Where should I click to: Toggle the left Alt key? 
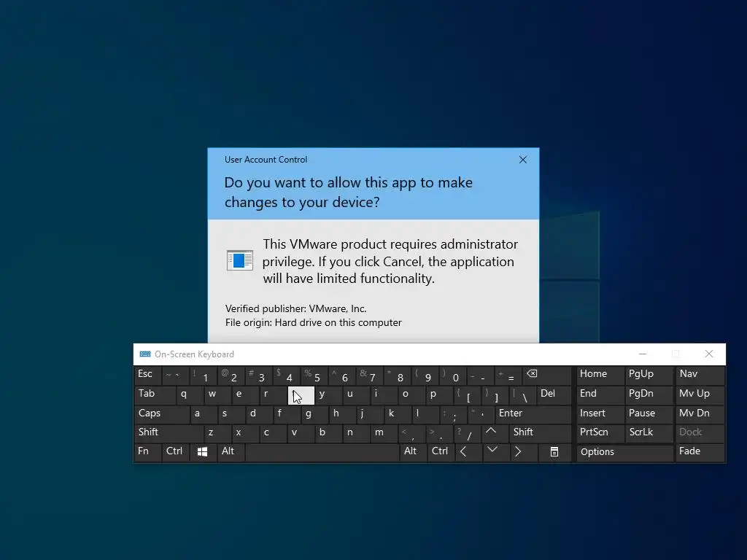pyautogui.click(x=231, y=452)
